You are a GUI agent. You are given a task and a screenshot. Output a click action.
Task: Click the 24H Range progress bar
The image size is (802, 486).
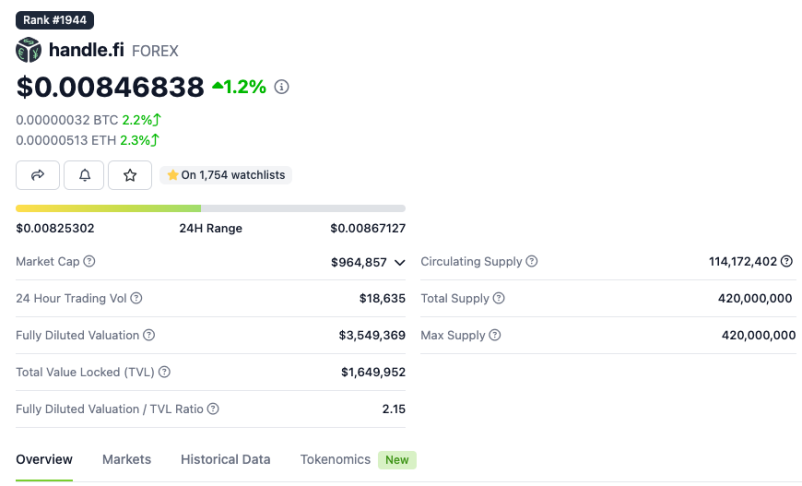(211, 208)
